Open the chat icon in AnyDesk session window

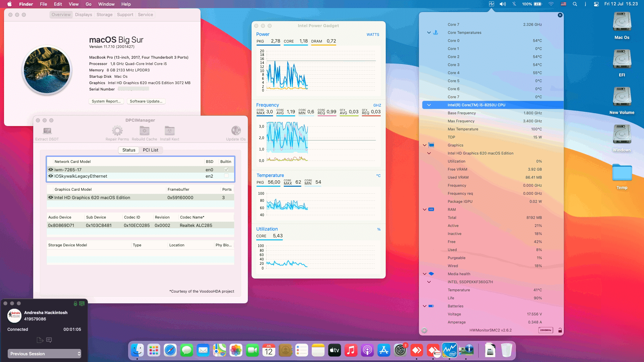tap(49, 340)
